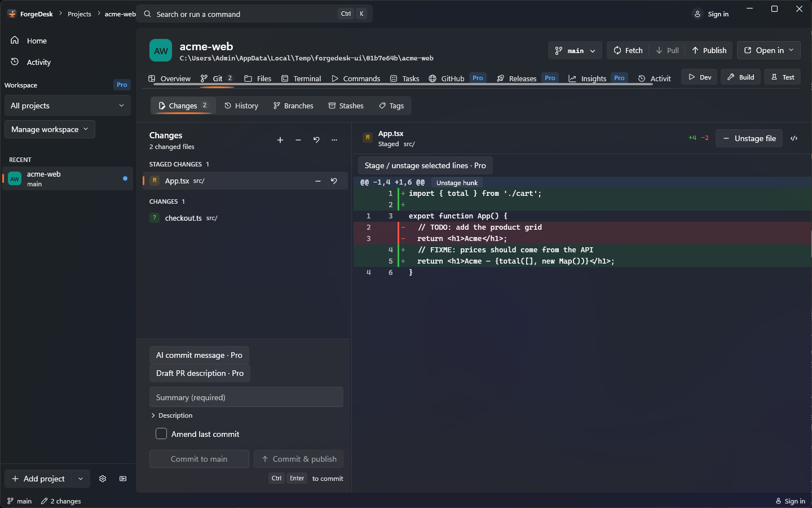Expand the Open in dropdown
Viewport: 812px width, 508px height.
tap(769, 50)
